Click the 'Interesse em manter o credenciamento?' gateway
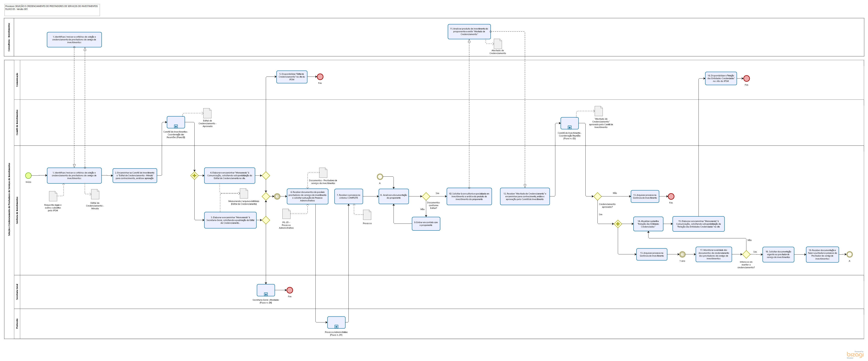Screen dimensions: 868x361 click(x=746, y=255)
